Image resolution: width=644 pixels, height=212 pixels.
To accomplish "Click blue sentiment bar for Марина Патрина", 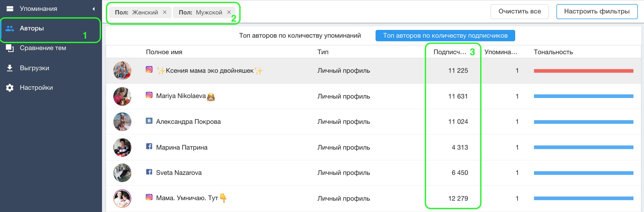I will click(x=583, y=147).
